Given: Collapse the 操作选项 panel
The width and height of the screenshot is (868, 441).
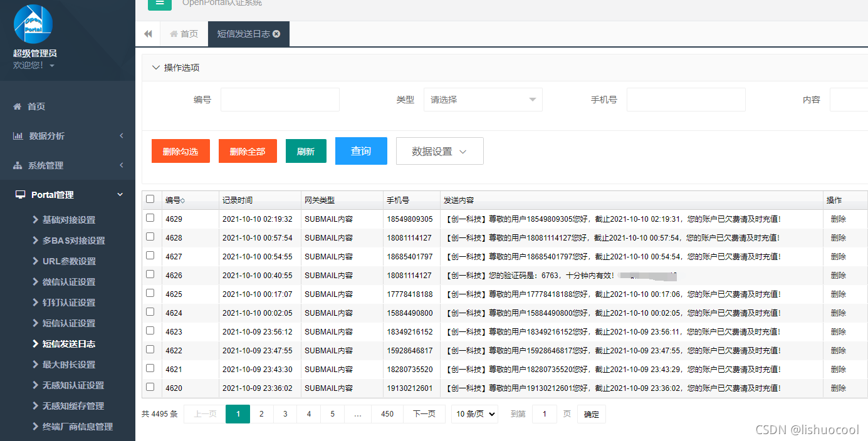Looking at the screenshot, I should [x=175, y=68].
